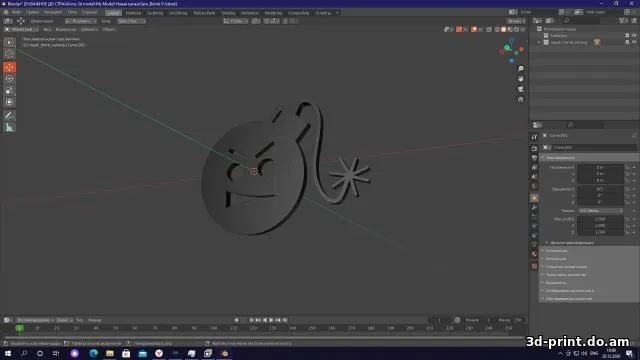Open the Texture checker properties tab

pyautogui.click(x=534, y=266)
